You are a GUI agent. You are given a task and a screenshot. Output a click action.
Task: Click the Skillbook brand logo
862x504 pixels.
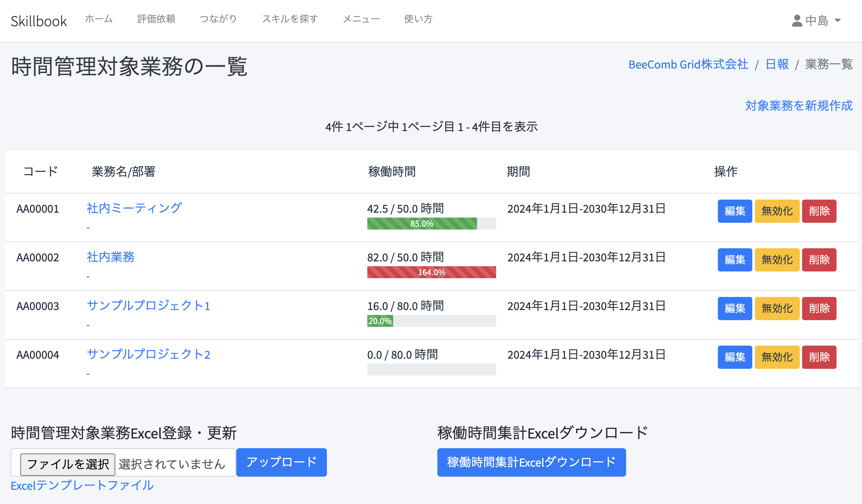coord(39,21)
